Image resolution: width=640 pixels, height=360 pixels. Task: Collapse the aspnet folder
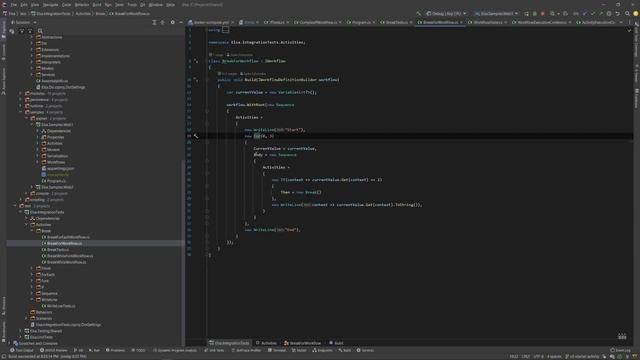[26, 118]
